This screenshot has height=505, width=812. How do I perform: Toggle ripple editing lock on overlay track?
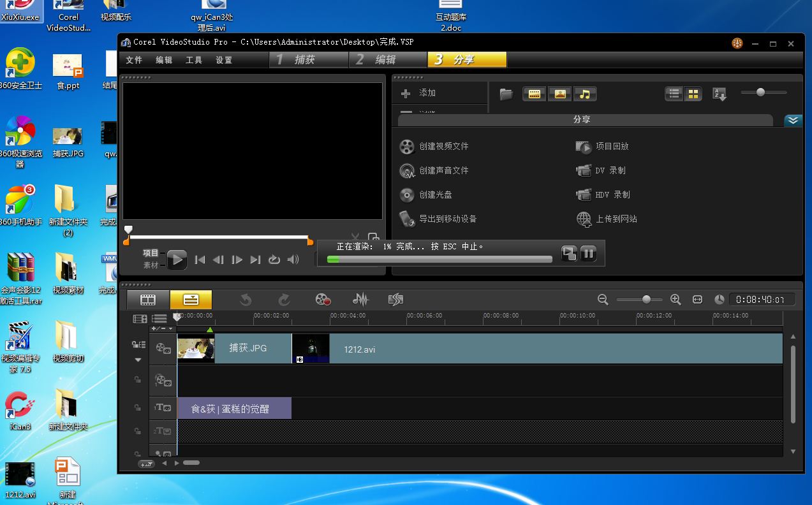[x=137, y=380]
